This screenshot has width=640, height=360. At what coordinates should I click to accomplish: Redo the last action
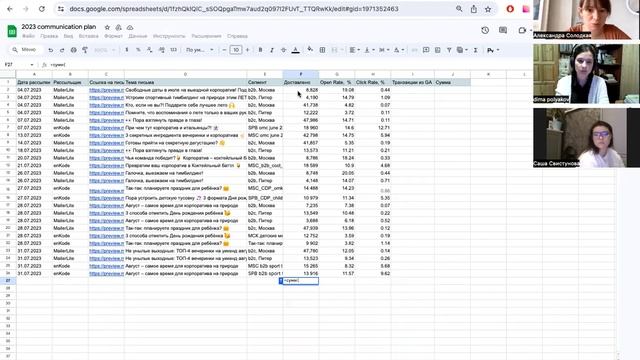click(62, 50)
